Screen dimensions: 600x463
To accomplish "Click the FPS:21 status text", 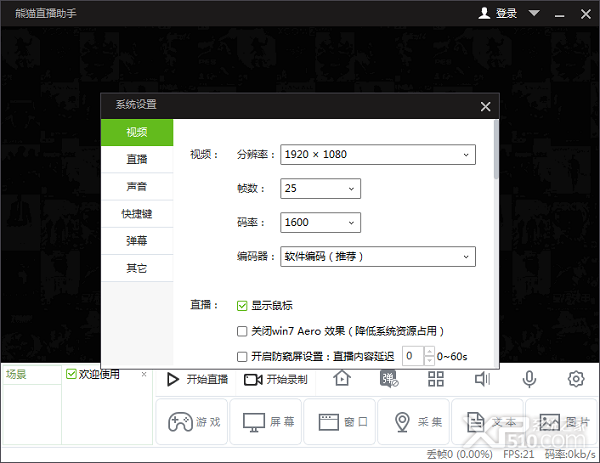I will pyautogui.click(x=518, y=454).
